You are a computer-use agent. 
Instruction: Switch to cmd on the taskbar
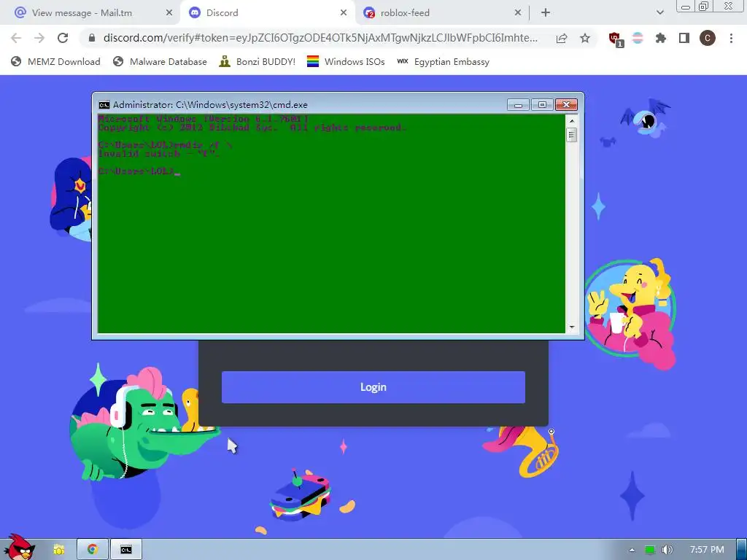[126, 550]
